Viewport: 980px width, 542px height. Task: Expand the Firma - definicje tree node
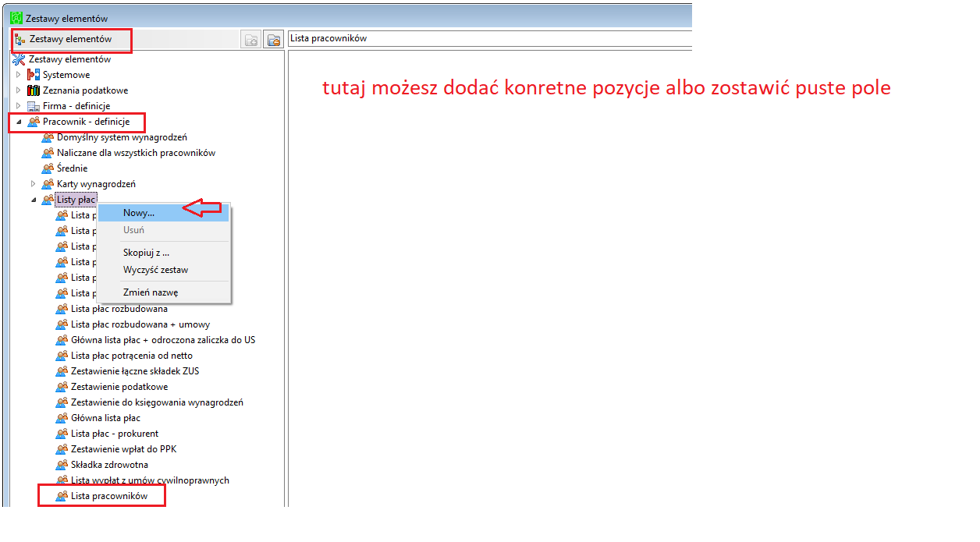click(x=19, y=106)
